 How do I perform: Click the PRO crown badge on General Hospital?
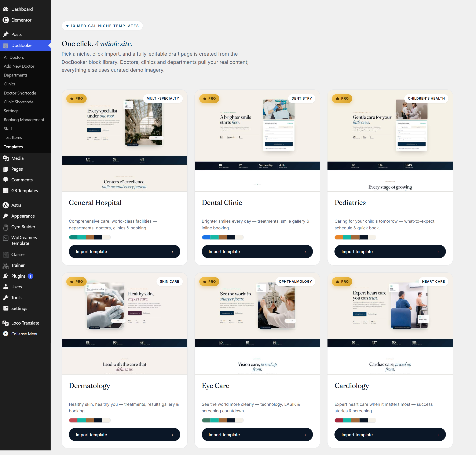tap(76, 99)
